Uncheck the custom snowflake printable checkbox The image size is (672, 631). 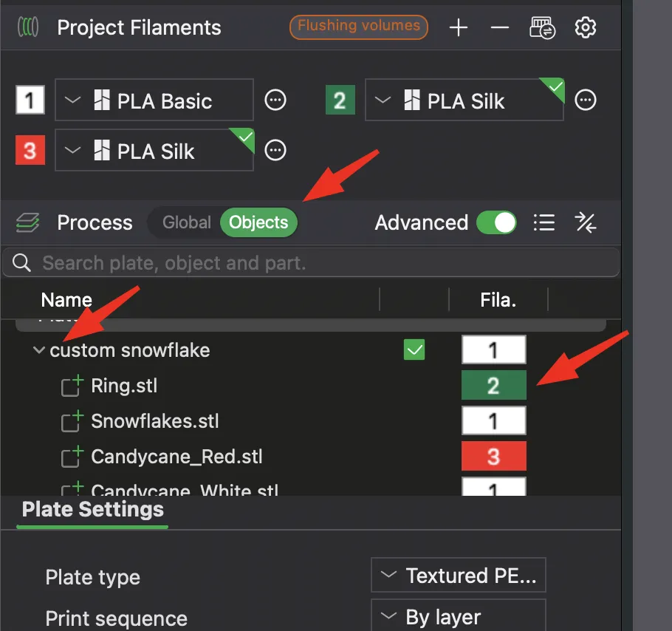tap(414, 349)
